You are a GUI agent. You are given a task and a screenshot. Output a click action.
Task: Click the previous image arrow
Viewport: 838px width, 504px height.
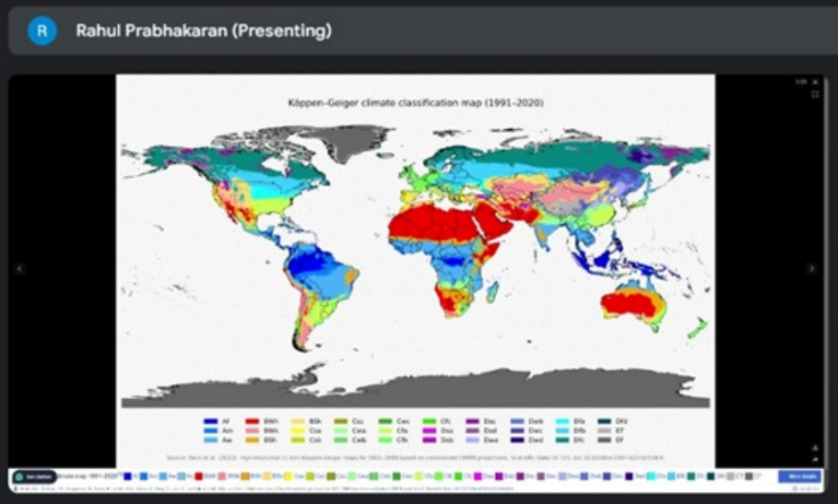19,269
